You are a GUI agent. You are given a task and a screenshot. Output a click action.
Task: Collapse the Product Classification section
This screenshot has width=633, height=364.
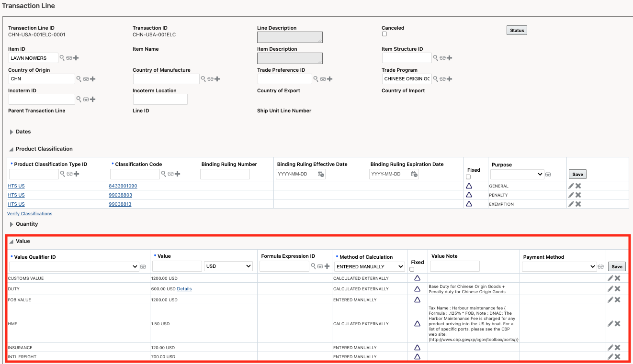[x=11, y=149]
